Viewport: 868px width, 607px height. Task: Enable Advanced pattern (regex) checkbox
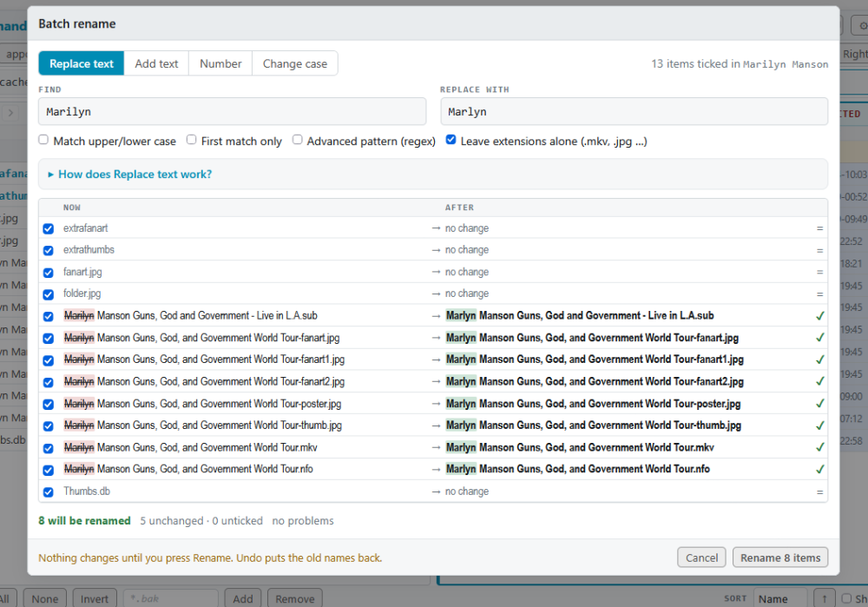click(297, 140)
